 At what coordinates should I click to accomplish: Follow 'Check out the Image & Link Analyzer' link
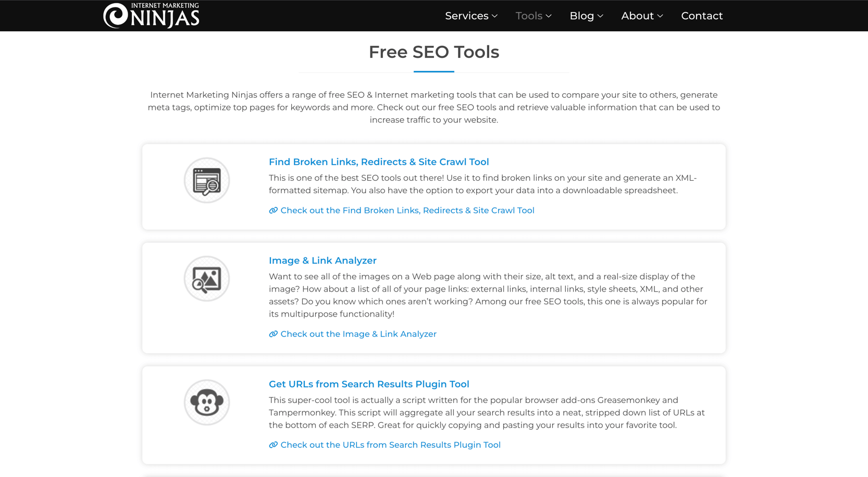pyautogui.click(x=358, y=334)
